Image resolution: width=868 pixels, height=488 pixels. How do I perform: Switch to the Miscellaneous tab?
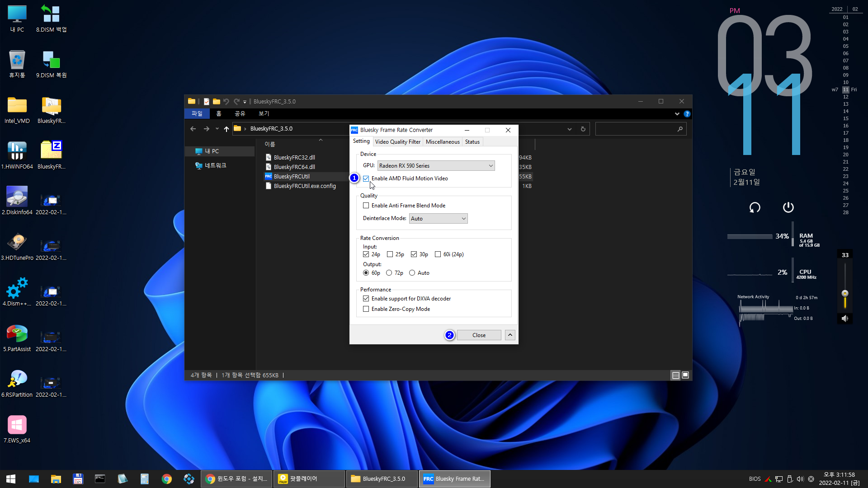coord(443,142)
